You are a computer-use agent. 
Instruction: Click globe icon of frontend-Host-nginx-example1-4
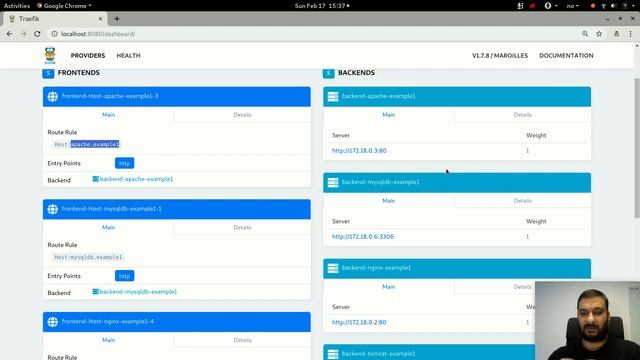pos(53,322)
